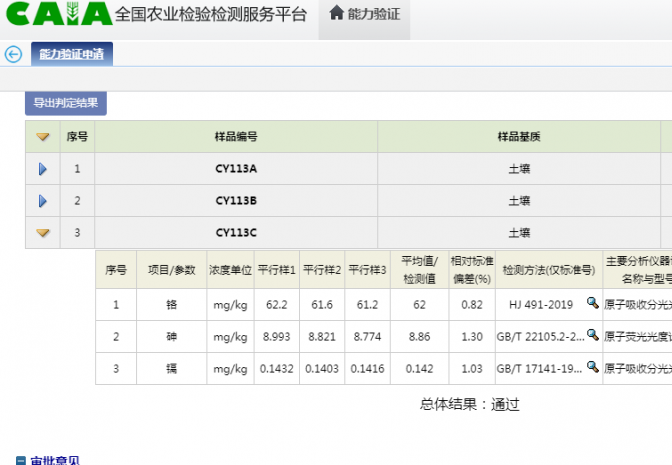
Task: Click the 检测方法(仅标准号) column header
Action: point(549,270)
